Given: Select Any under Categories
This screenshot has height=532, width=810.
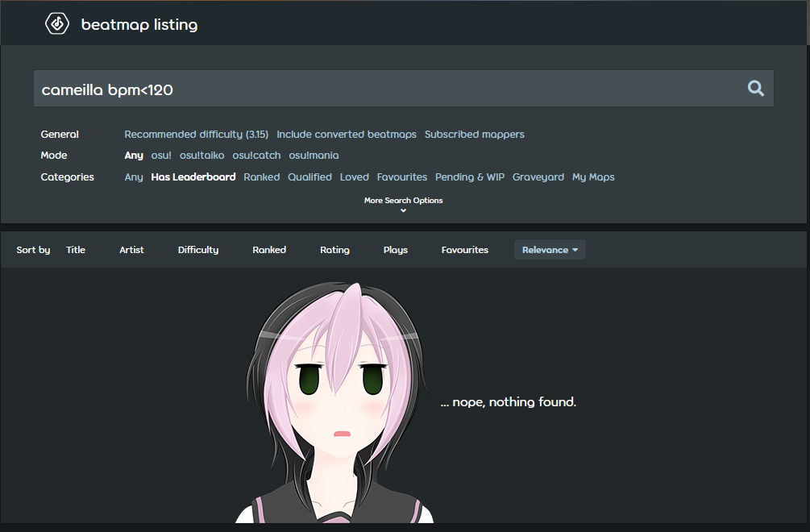Looking at the screenshot, I should click(134, 177).
